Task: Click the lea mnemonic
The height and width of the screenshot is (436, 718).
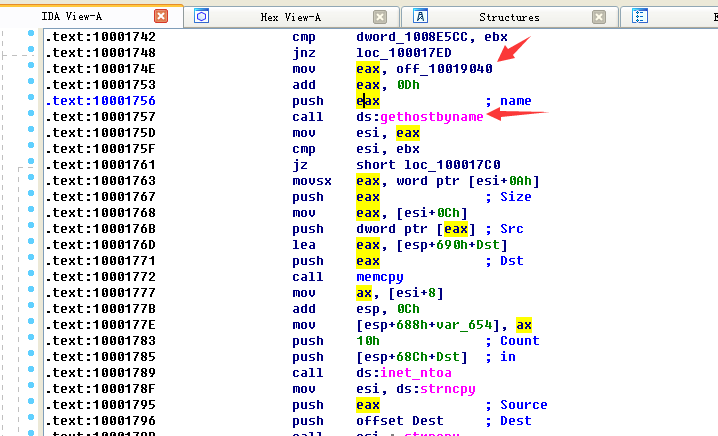Action: pos(304,245)
